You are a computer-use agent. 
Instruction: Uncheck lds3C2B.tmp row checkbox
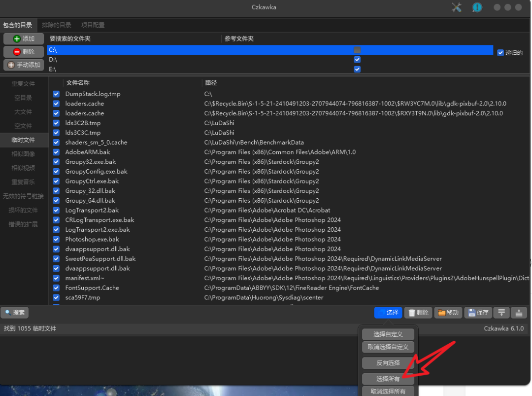click(56, 123)
